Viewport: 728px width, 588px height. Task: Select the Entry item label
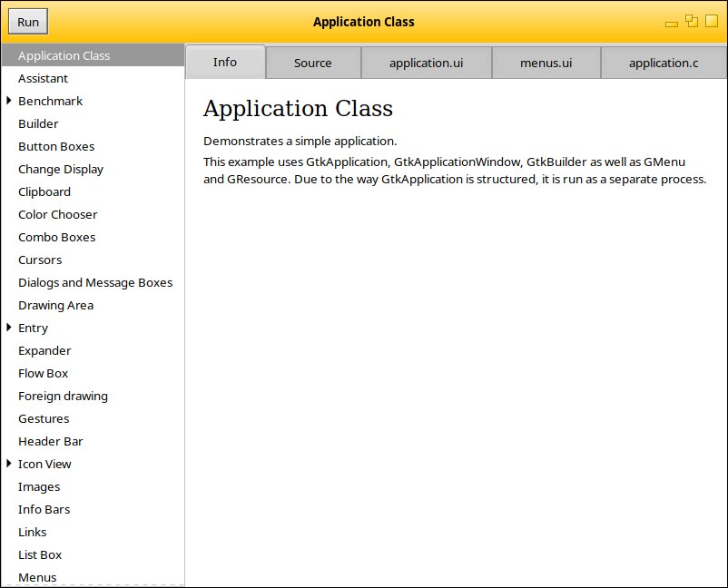click(x=33, y=328)
